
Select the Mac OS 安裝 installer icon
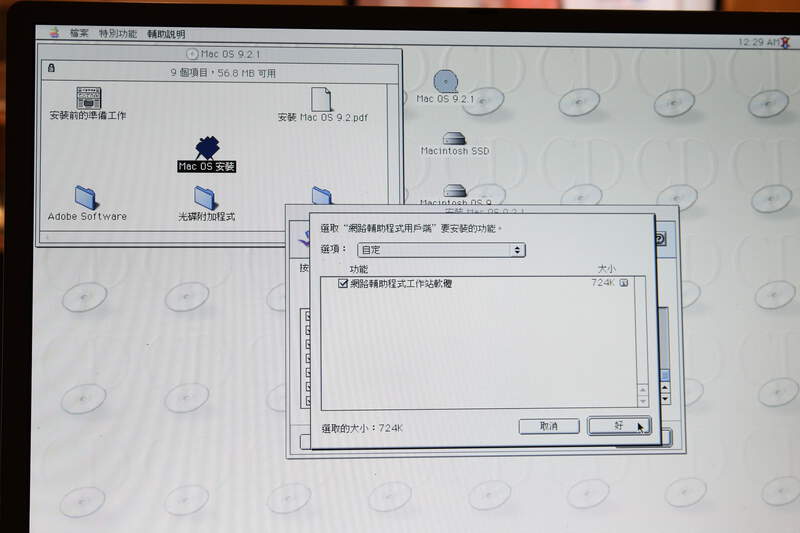(207, 154)
